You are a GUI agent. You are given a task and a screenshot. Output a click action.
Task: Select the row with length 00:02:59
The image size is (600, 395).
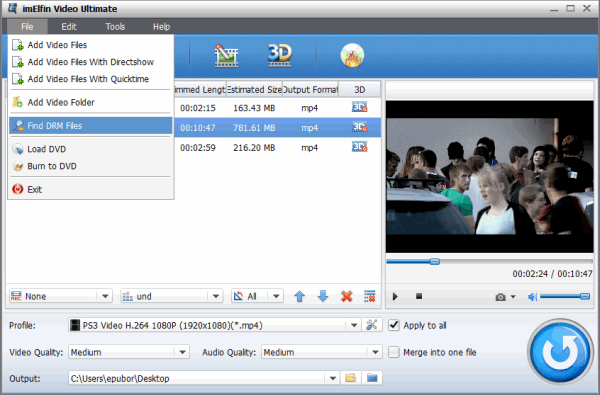point(277,147)
